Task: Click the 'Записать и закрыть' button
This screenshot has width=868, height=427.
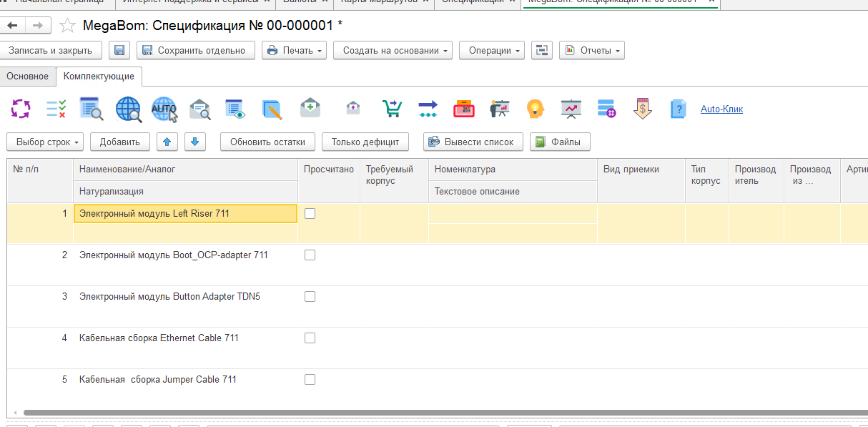Action: pyautogui.click(x=50, y=50)
